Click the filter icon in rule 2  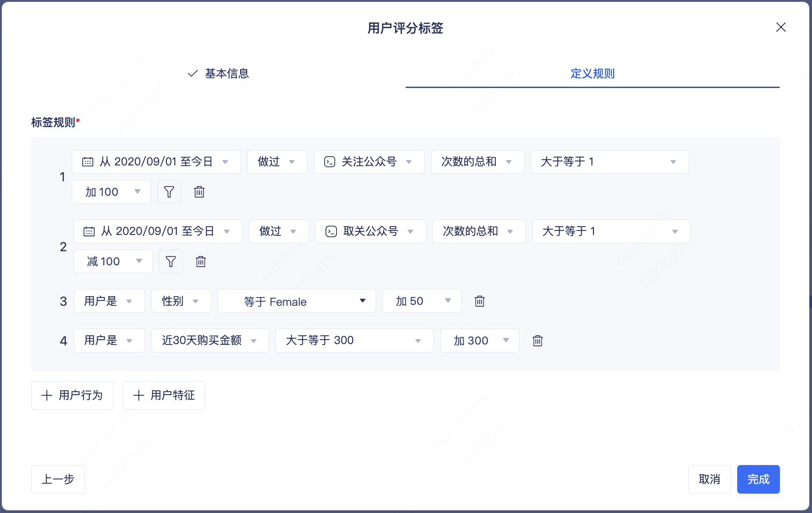click(171, 261)
